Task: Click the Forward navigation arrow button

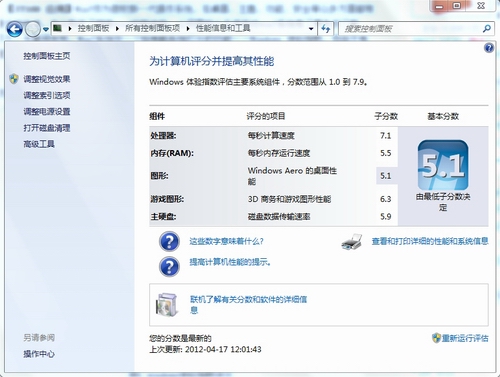Action: 33,29
